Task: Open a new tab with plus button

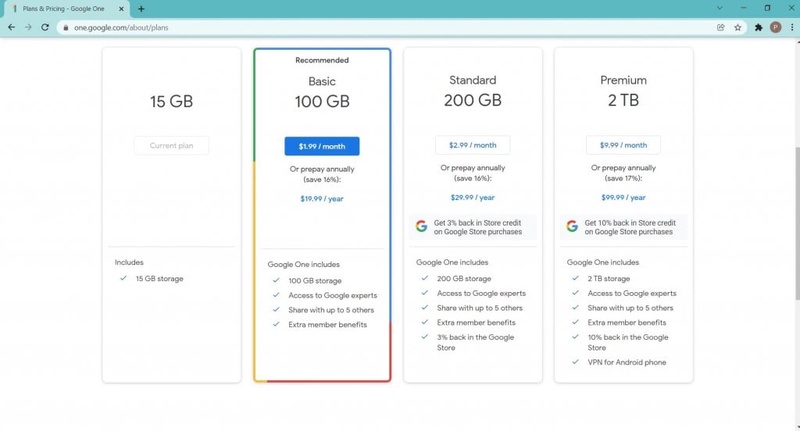Action: [141, 9]
